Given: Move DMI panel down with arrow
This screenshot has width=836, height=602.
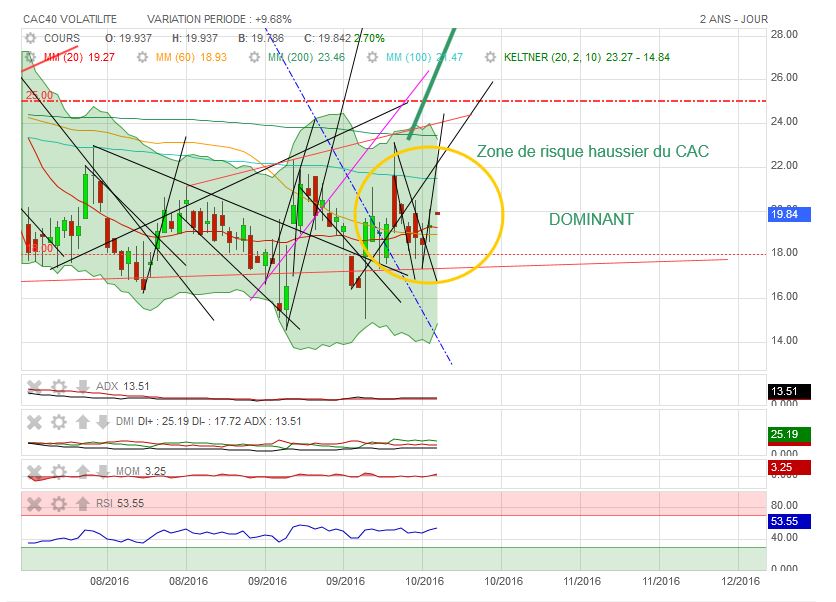Looking at the screenshot, I should [103, 422].
